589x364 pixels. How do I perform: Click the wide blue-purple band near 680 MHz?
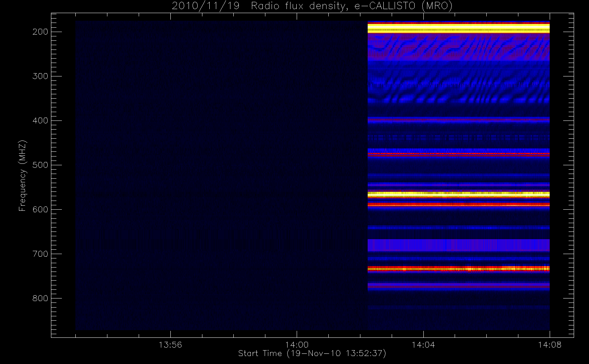(458, 245)
